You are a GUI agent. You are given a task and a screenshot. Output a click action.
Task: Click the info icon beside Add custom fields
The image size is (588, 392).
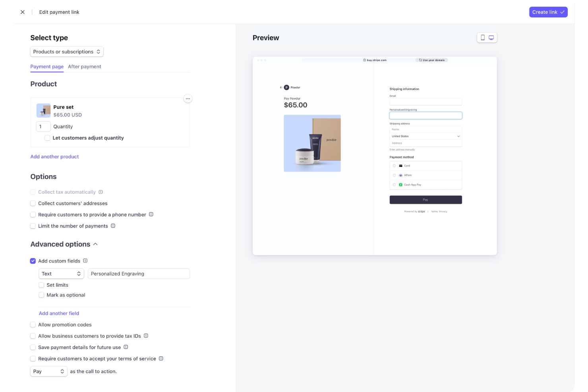coord(85,261)
